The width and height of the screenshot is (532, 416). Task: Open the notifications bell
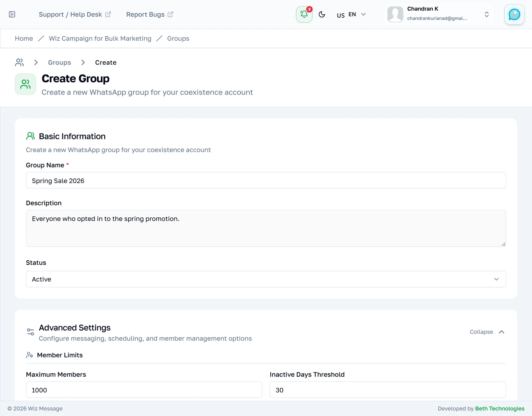[x=304, y=14]
